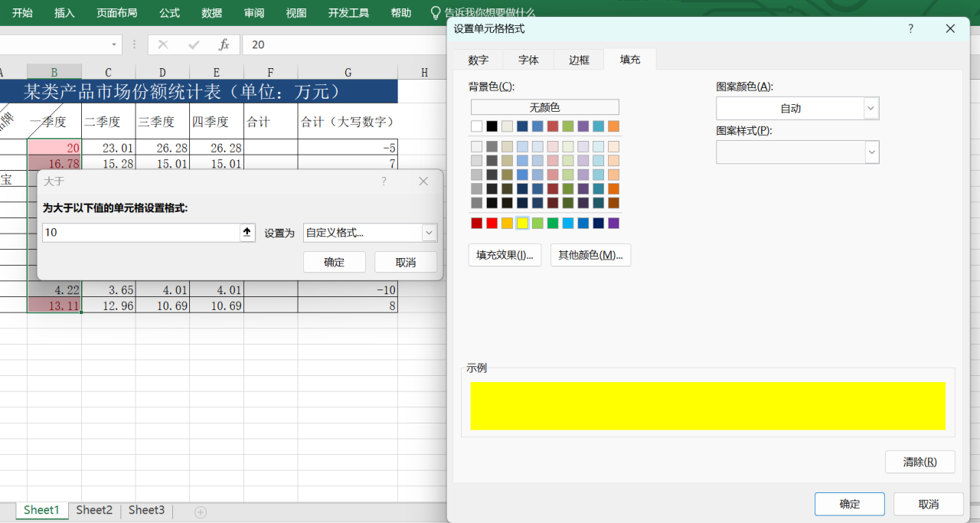This screenshot has height=523, width=980.
Task: Click the range selector arrow in 大于 dialog
Action: 247,233
